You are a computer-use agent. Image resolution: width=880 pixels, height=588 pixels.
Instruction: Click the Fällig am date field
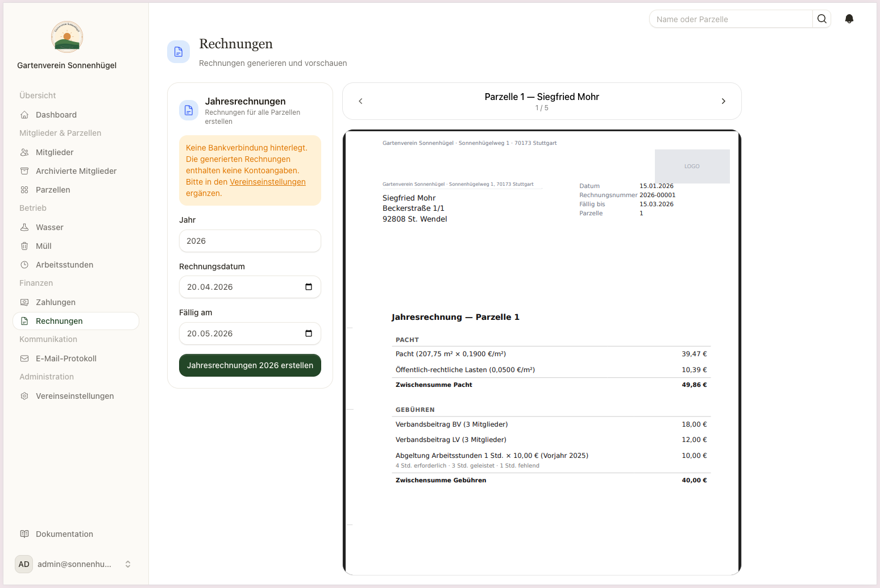tap(250, 333)
